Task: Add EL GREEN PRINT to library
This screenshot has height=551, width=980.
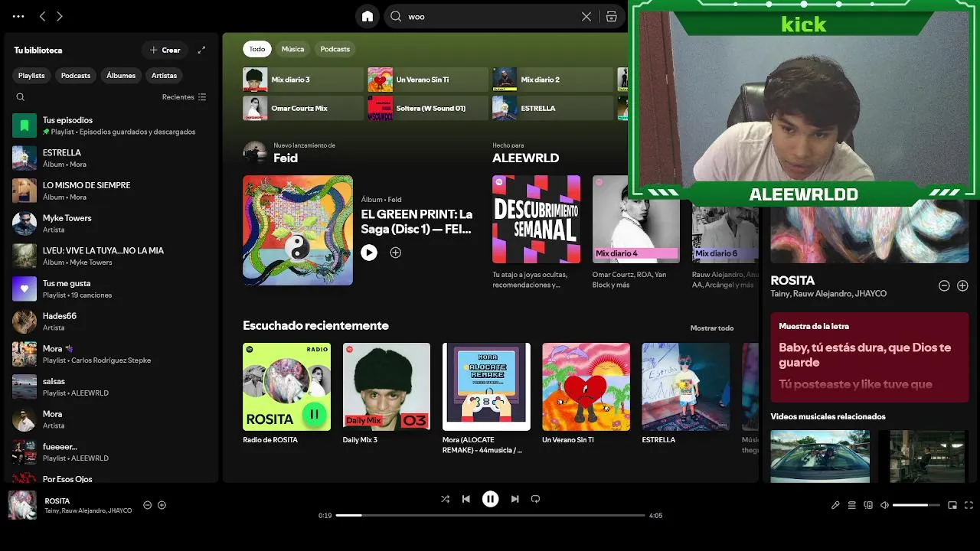Action: [396, 253]
